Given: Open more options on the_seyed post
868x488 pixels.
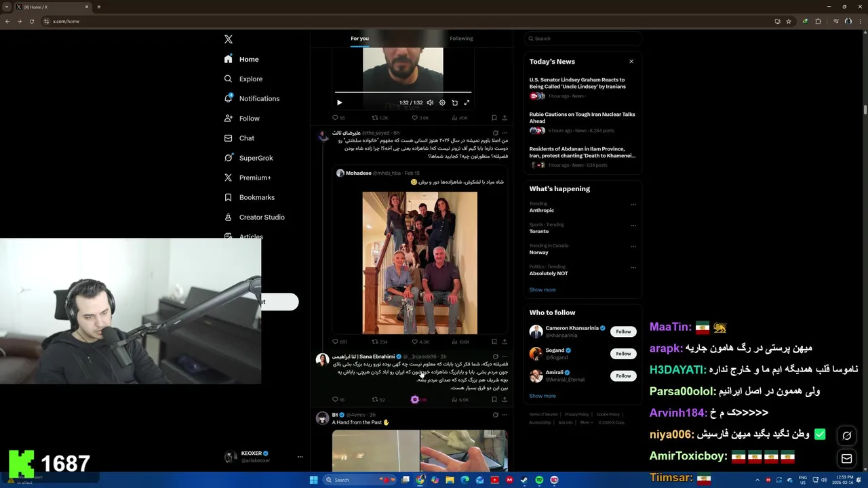Looking at the screenshot, I should [x=504, y=133].
